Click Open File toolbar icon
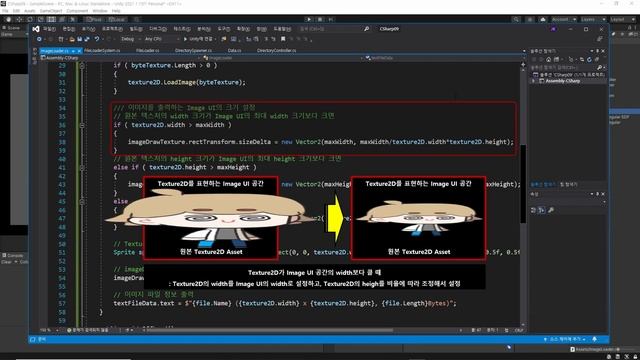This screenshot has width=640, height=360. coord(72,39)
